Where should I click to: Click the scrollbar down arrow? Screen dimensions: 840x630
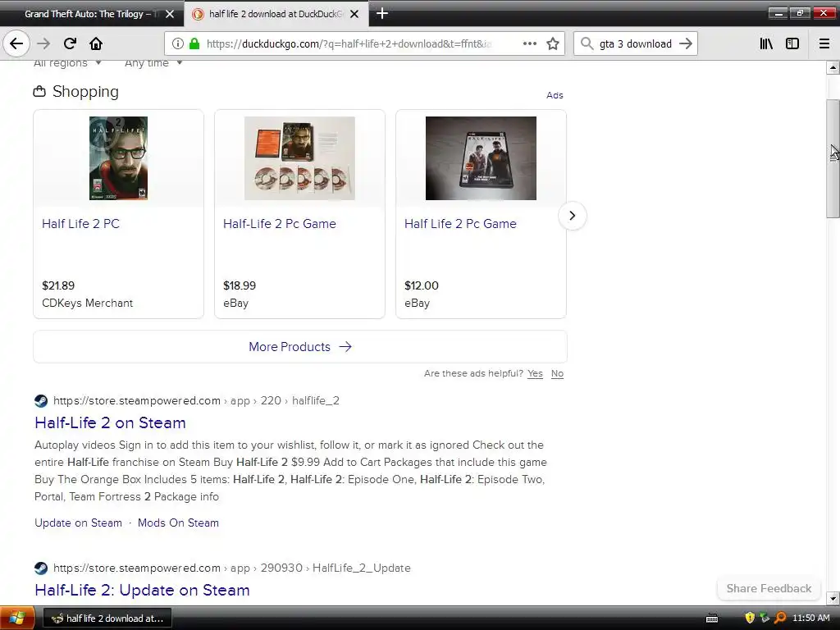pyautogui.click(x=833, y=598)
